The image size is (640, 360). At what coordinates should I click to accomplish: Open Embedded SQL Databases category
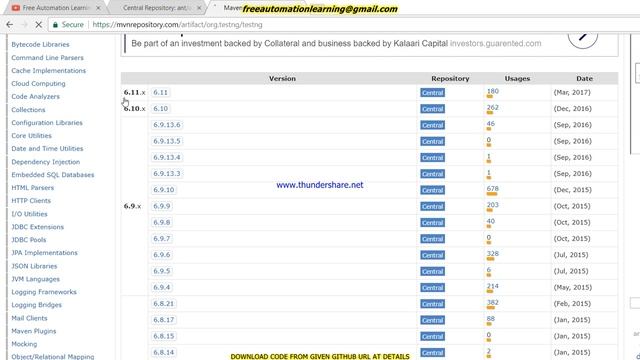coord(53,175)
